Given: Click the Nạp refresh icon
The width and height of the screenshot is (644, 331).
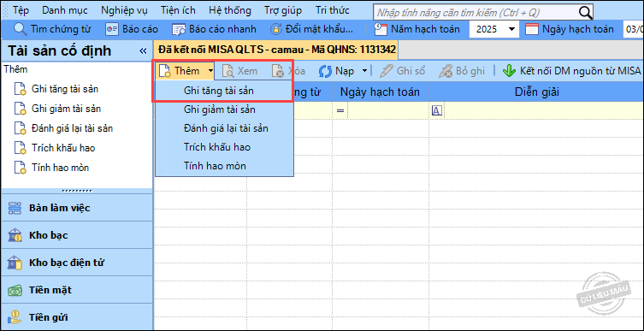Looking at the screenshot, I should pyautogui.click(x=325, y=71).
